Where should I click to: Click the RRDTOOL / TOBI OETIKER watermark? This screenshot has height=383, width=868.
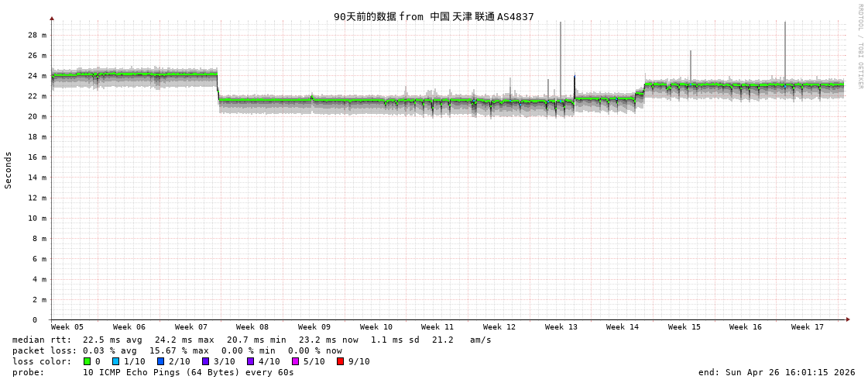click(859, 47)
